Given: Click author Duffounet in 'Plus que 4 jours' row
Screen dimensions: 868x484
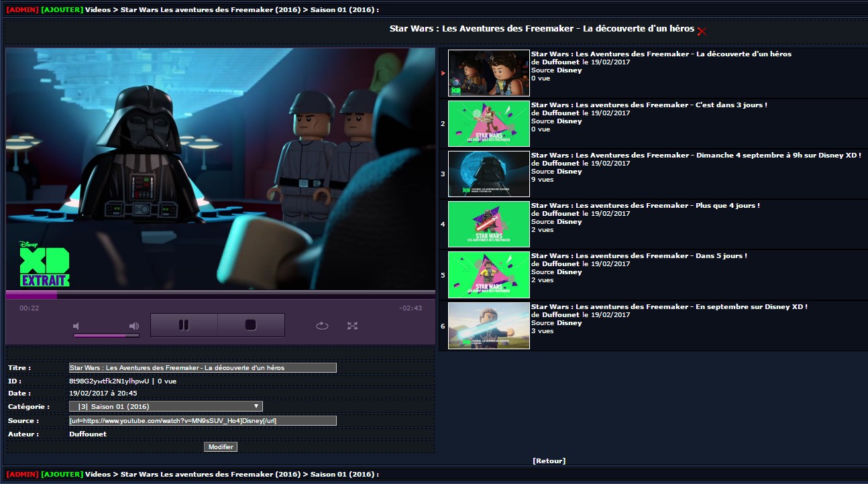Looking at the screenshot, I should click(x=561, y=213).
